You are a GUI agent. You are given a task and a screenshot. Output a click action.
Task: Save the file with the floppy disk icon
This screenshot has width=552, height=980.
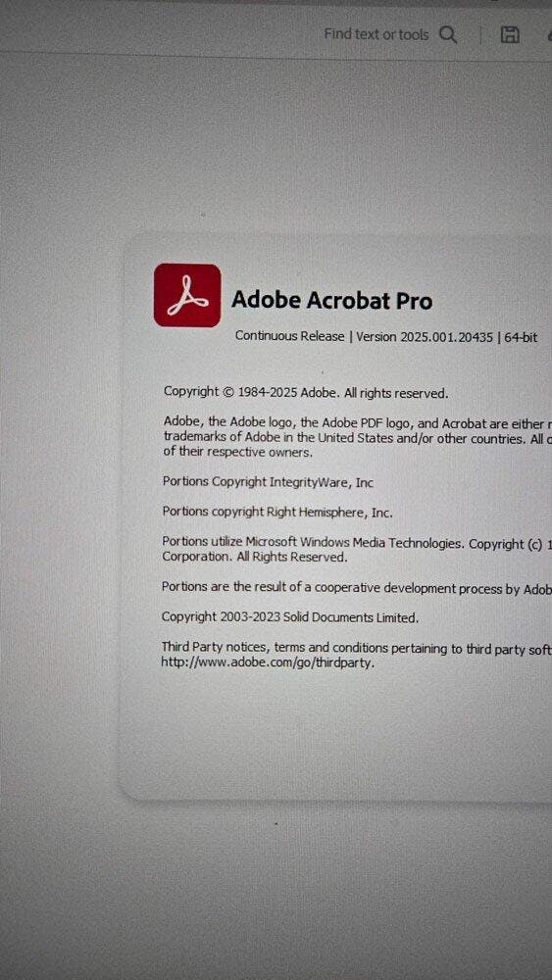coord(510,35)
